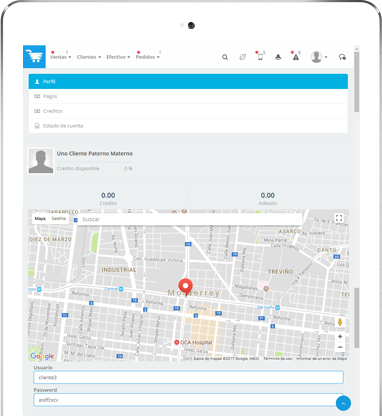382x416 pixels.
Task: Toggle map fullscreen view
Action: [x=339, y=218]
